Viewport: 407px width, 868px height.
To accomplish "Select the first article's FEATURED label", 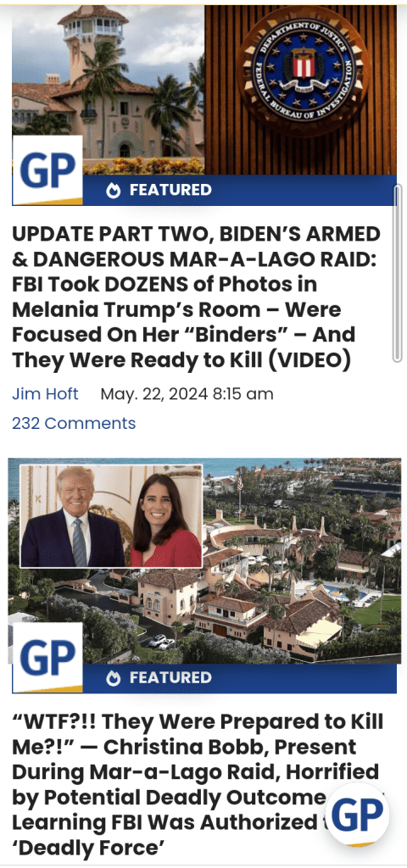I will (170, 190).
